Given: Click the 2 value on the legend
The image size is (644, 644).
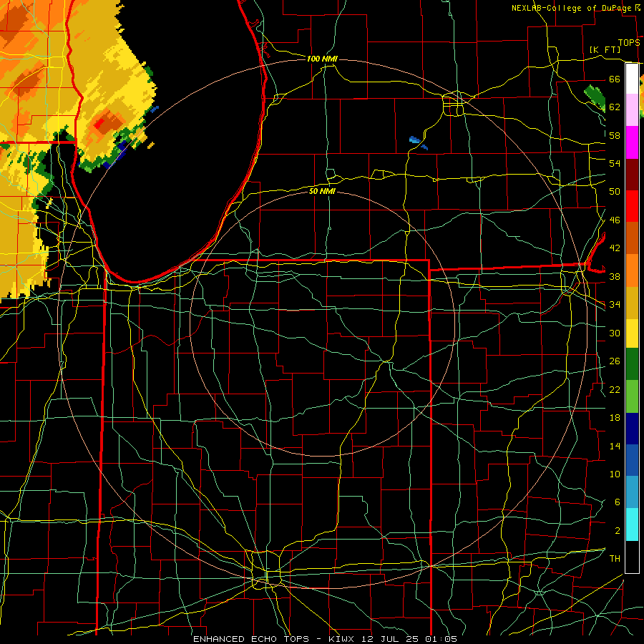Looking at the screenshot, I should coord(617,531).
